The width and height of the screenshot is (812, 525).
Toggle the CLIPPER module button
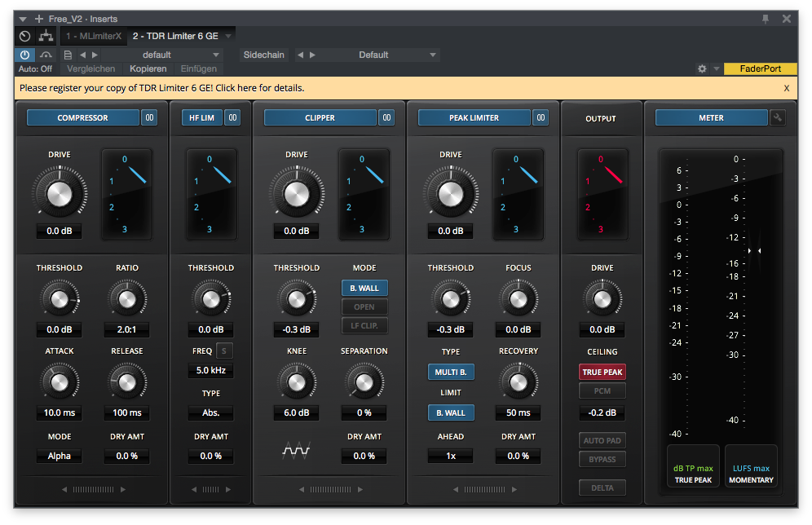tap(320, 117)
